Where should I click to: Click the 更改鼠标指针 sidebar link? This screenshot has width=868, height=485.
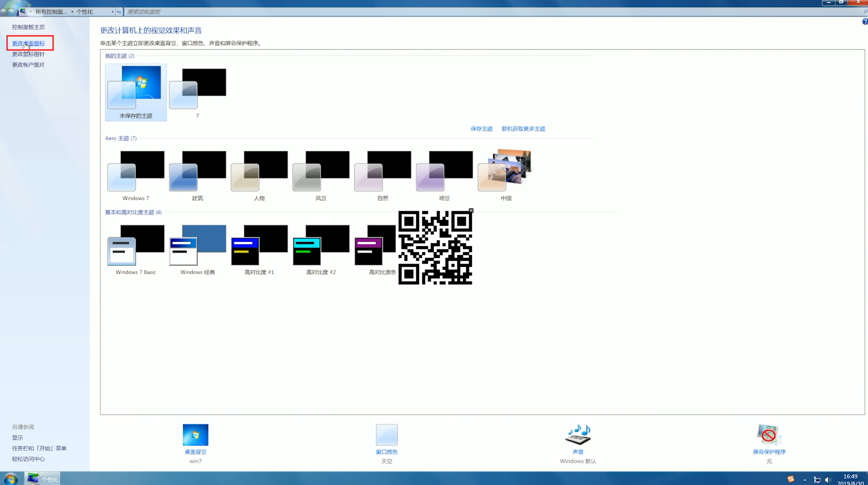(x=28, y=54)
